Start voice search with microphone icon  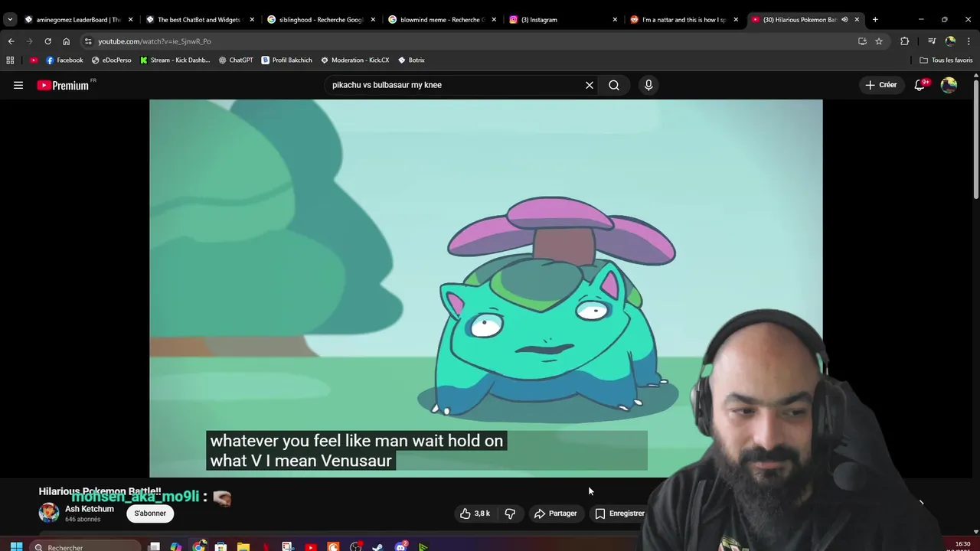coord(648,85)
